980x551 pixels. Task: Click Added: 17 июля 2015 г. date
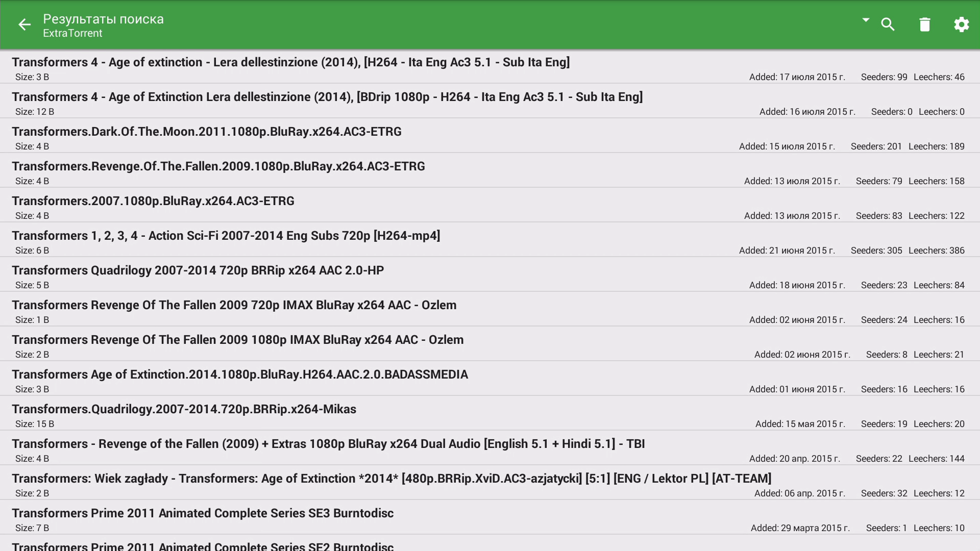click(x=797, y=77)
